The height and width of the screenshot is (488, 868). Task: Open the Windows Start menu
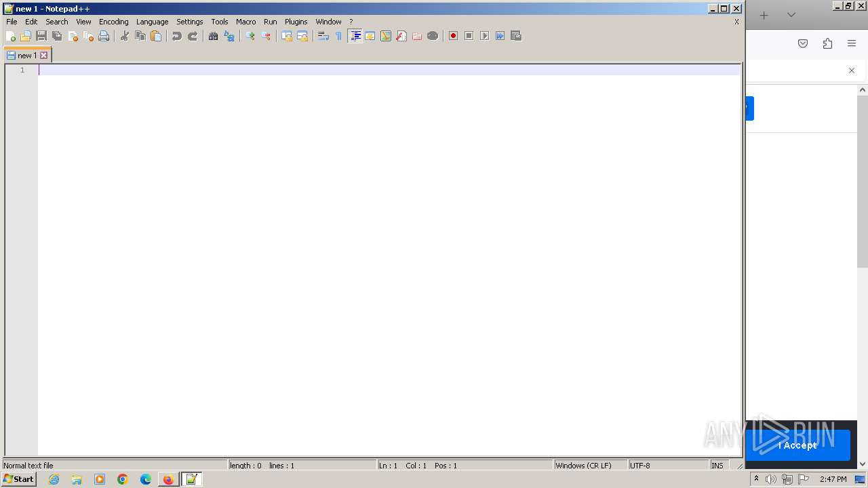click(18, 479)
